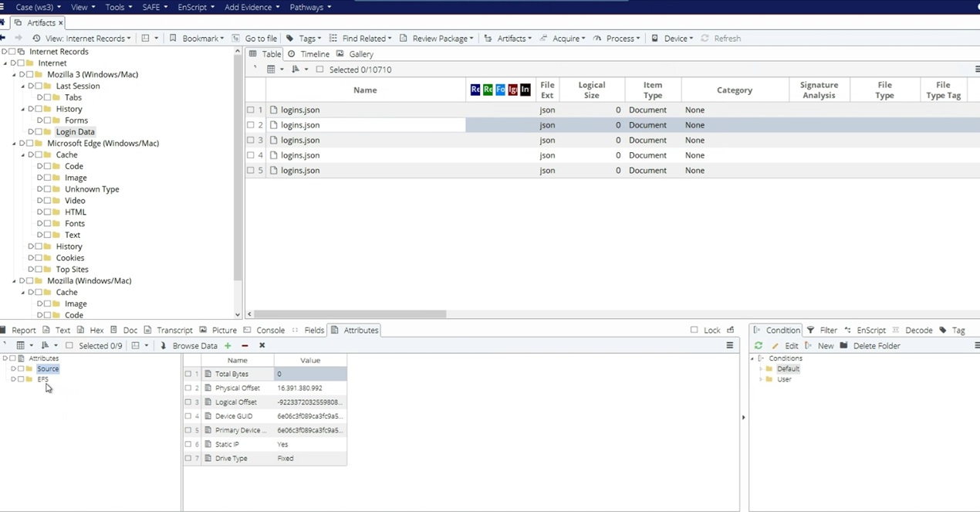
Task: Click the Edit pencil icon in Conditions pane
Action: (776, 346)
